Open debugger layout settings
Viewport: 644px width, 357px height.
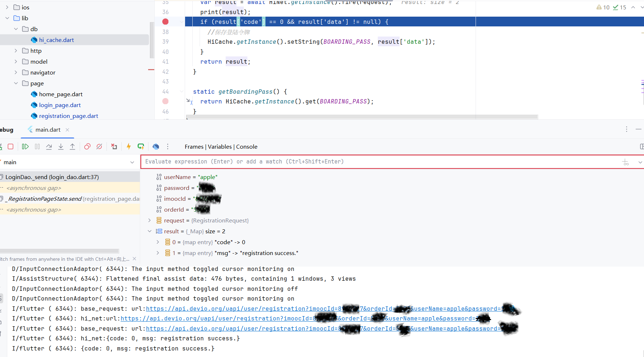pos(642,146)
